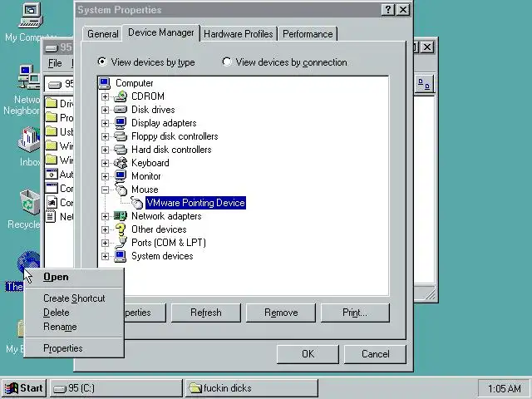532x399 pixels.
Task: Expand the Disk drives tree node
Action: click(x=105, y=110)
